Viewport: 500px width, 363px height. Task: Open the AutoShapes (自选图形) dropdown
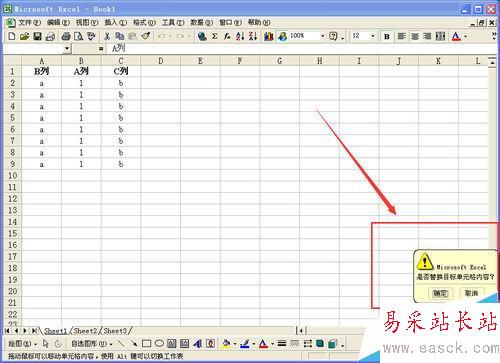click(x=92, y=343)
